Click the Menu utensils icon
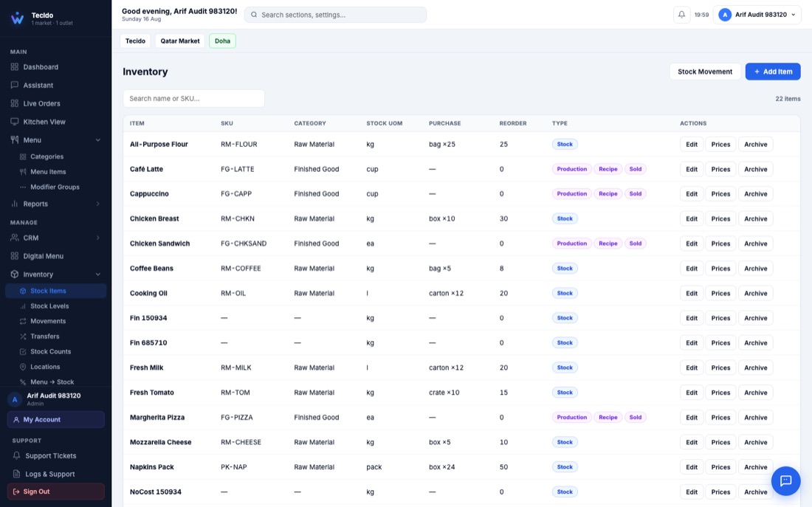This screenshot has width=812, height=507. (15, 139)
